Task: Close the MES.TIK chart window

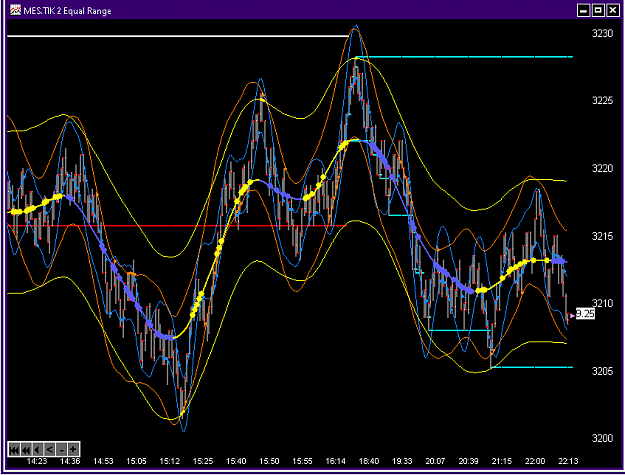Action: tap(612, 10)
